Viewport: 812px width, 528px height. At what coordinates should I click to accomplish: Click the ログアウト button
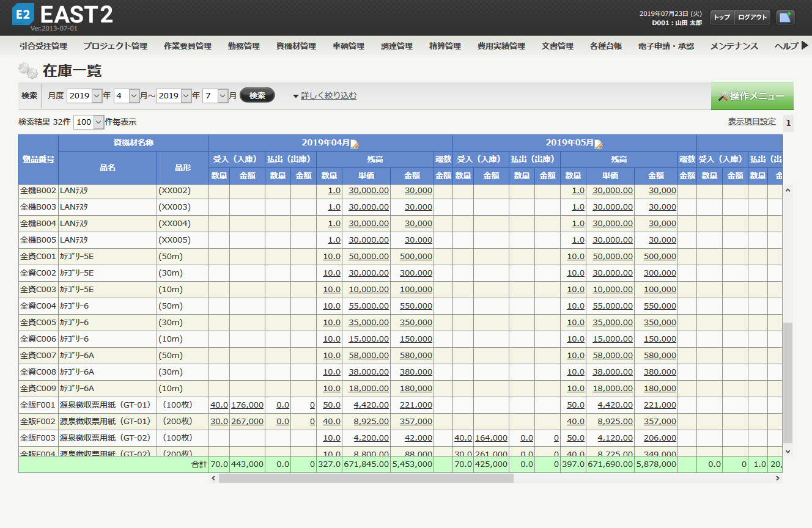[752, 17]
